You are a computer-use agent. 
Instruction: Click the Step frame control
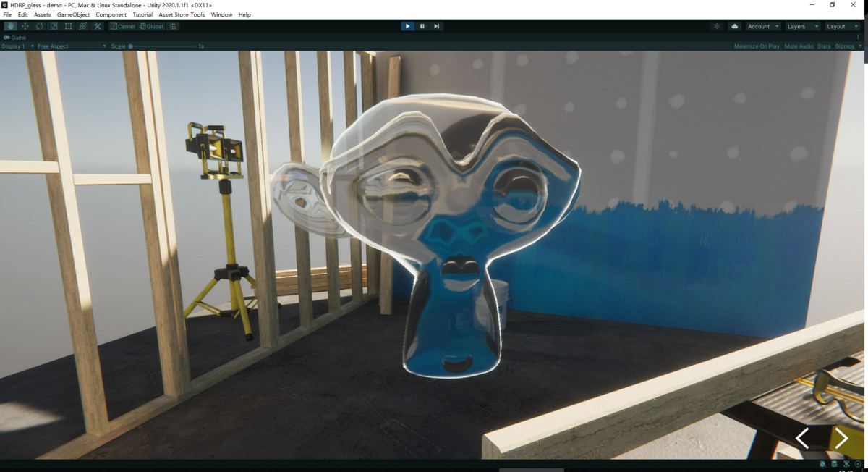[436, 26]
